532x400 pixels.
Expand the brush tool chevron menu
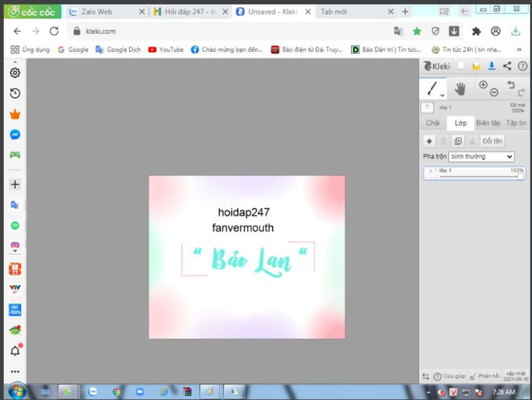click(442, 96)
